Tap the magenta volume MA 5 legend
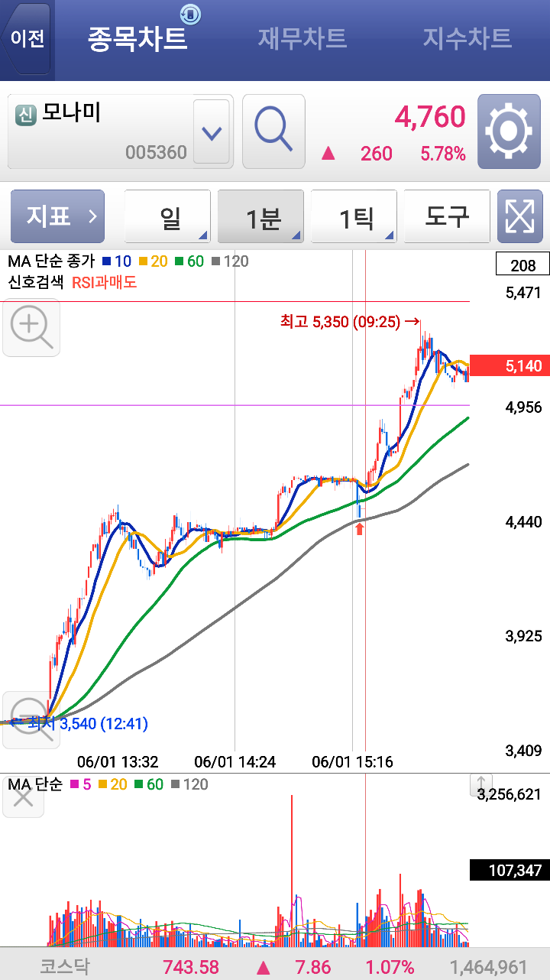 pos(80,784)
